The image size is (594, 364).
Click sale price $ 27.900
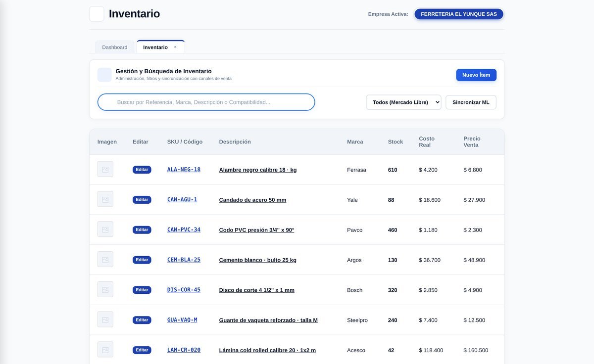click(474, 200)
